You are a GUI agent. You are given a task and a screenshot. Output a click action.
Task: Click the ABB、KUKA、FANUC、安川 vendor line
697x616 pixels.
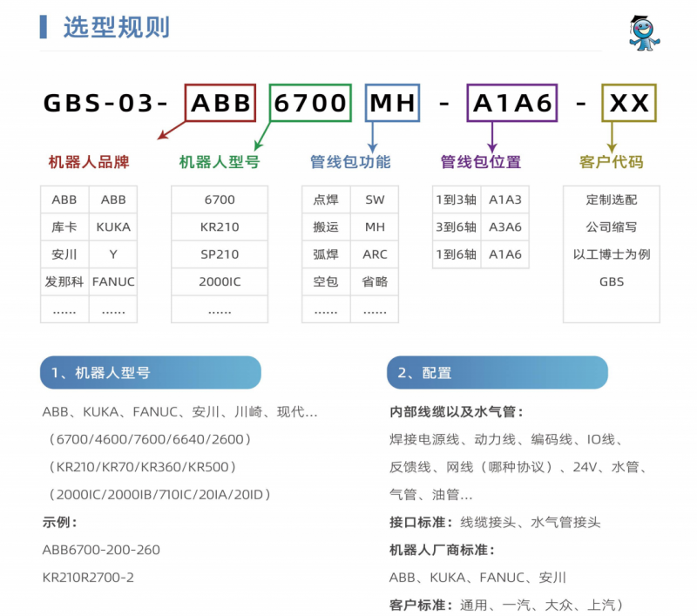click(477, 578)
